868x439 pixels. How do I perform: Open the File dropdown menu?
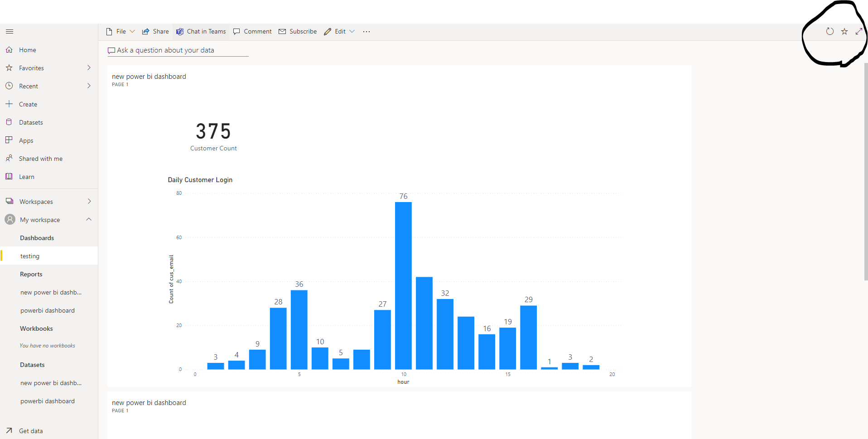121,31
